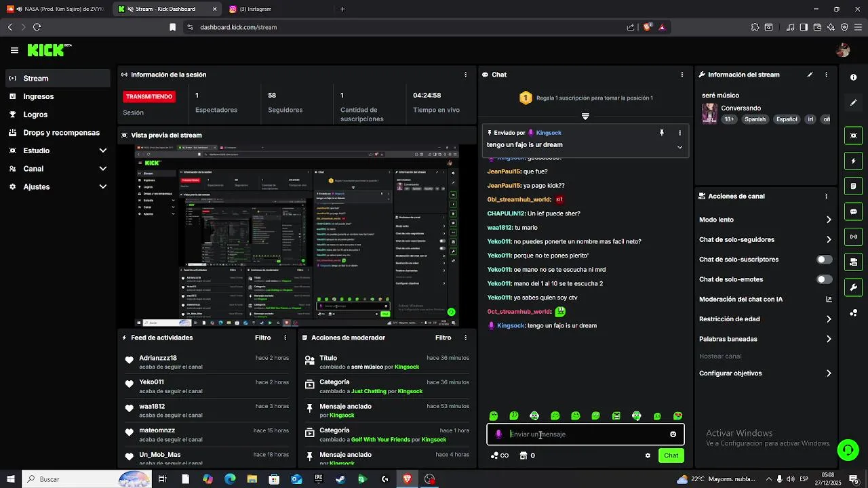Toggle the wrench stream info widget icon
The height and width of the screenshot is (488, 868).
click(x=853, y=287)
